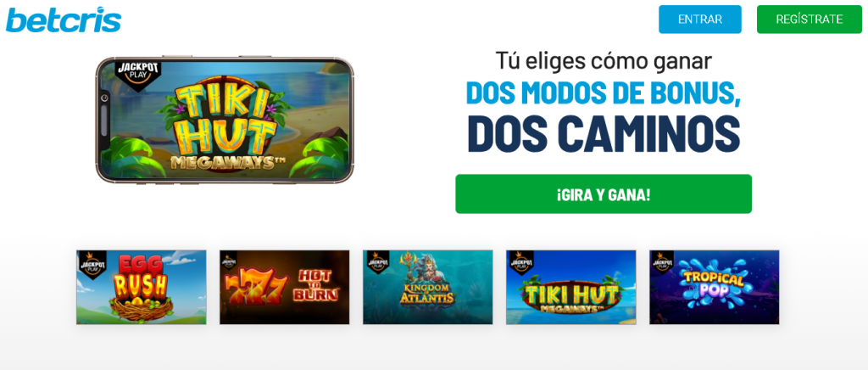
Task: Click Jackpot Play badge on Egg Rush
Action: point(92,264)
